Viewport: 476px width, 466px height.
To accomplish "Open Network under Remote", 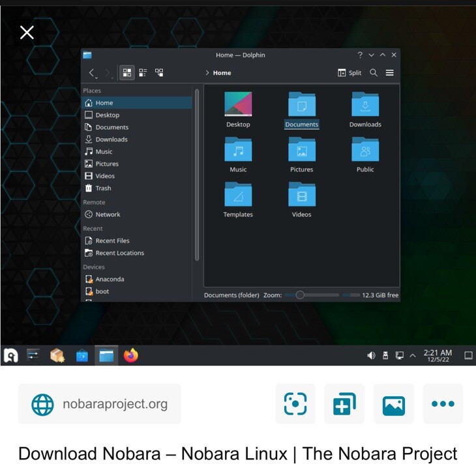I will pos(137,214).
